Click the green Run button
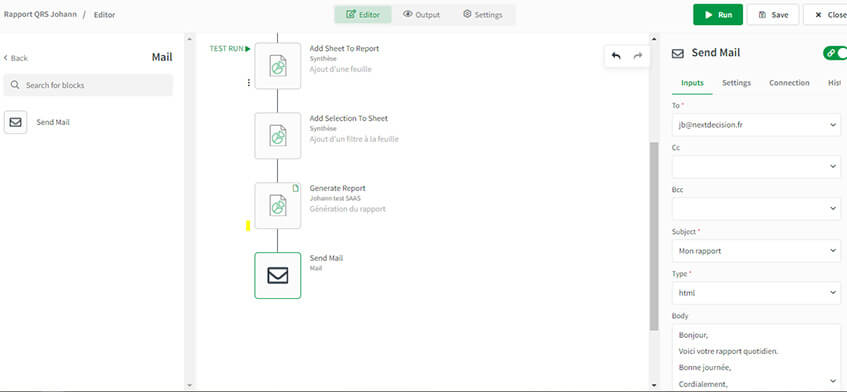Screen dimensions: 847x392 click(718, 15)
